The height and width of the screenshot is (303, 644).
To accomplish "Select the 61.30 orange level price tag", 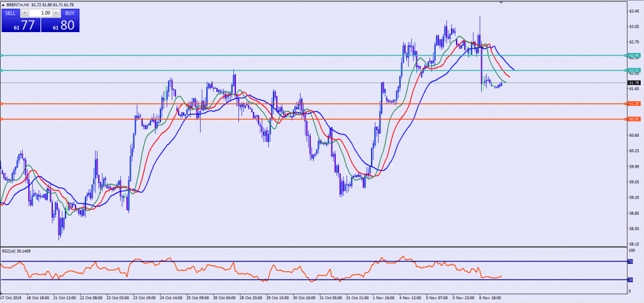I will point(633,103).
